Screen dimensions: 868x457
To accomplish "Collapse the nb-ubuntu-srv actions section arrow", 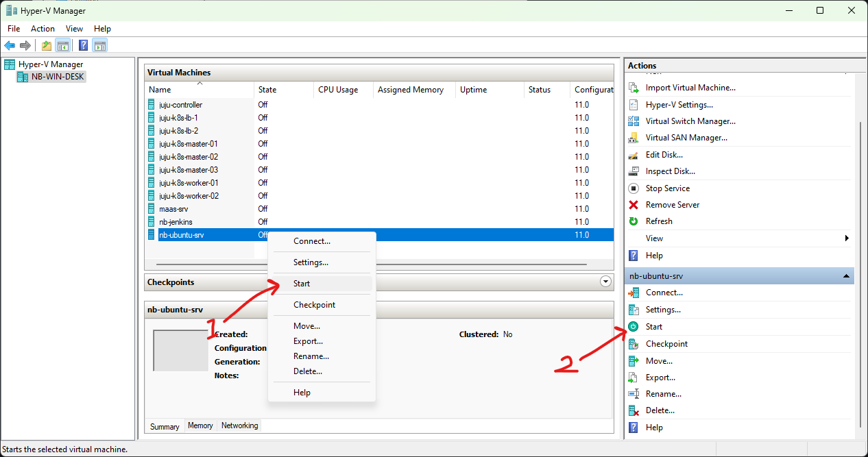I will (x=847, y=276).
